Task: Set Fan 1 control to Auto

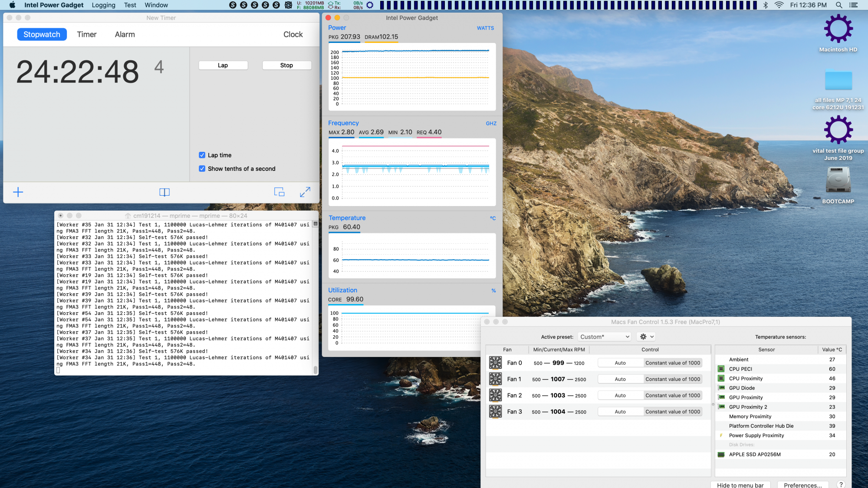Action: (620, 379)
